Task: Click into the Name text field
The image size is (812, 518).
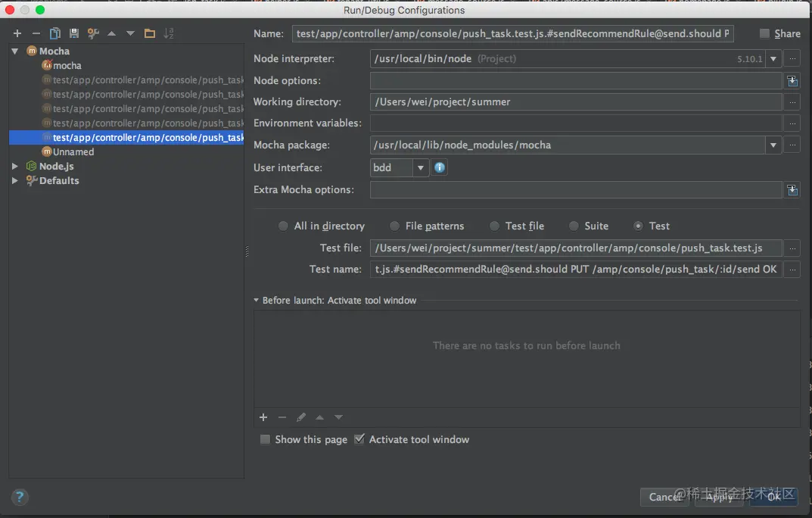Action: [512, 33]
